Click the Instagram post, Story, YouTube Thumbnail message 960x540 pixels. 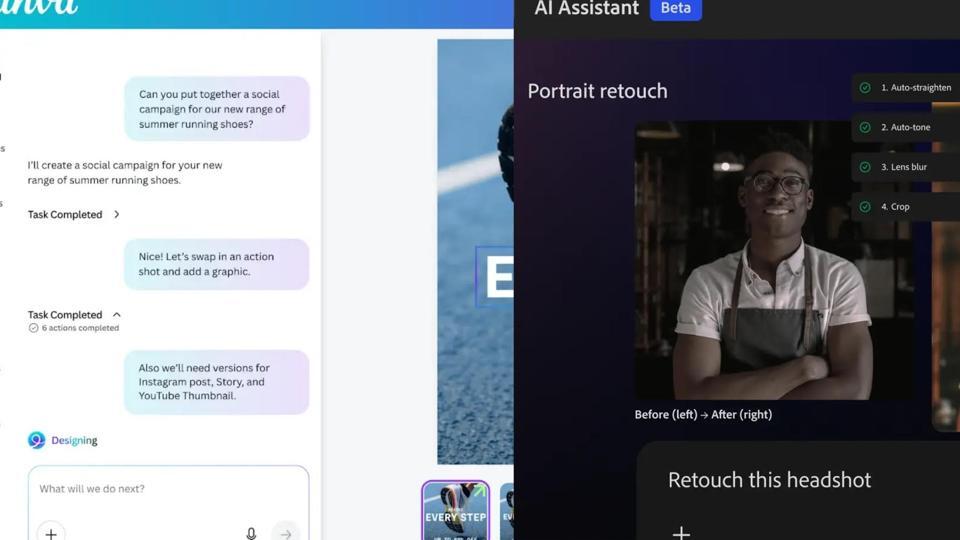click(217, 382)
